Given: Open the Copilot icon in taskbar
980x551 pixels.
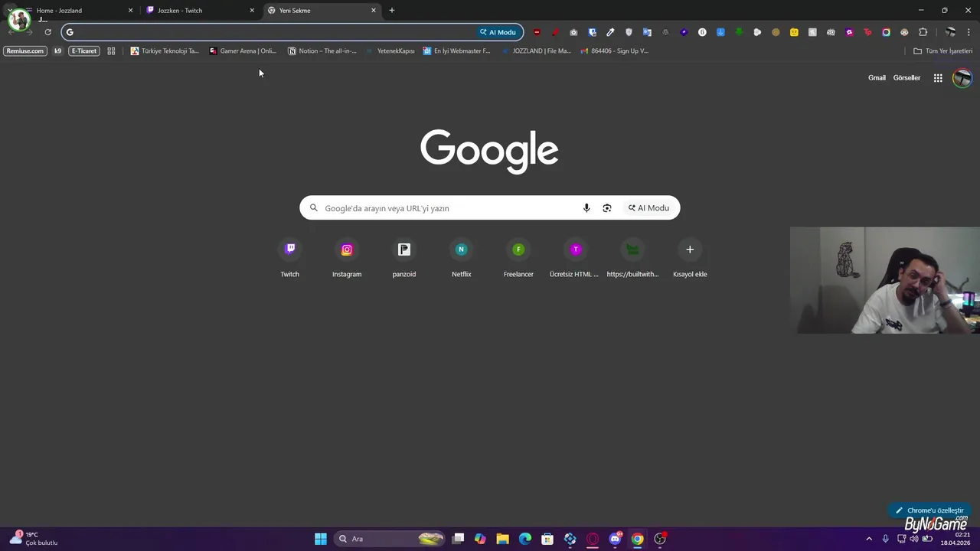Looking at the screenshot, I should [480, 539].
